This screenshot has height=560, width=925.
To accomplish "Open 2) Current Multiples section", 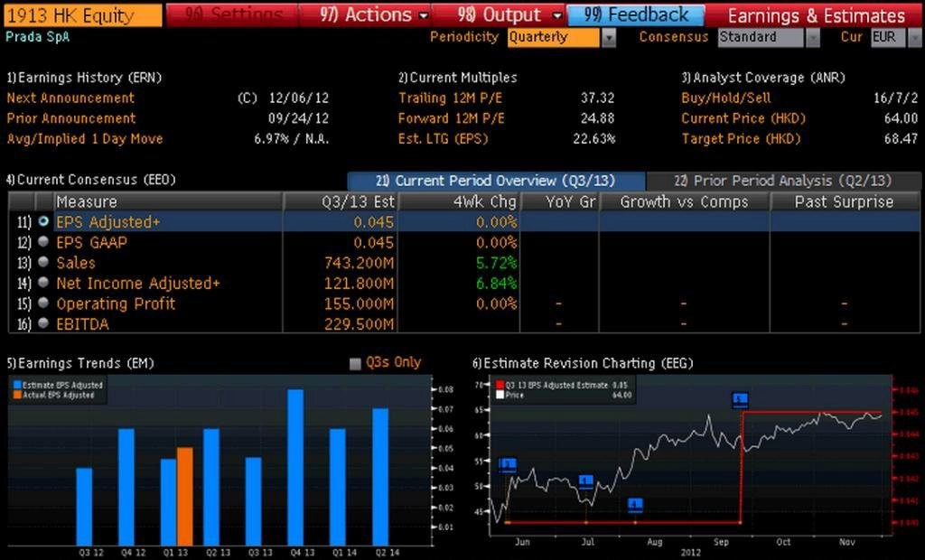I will point(458,78).
